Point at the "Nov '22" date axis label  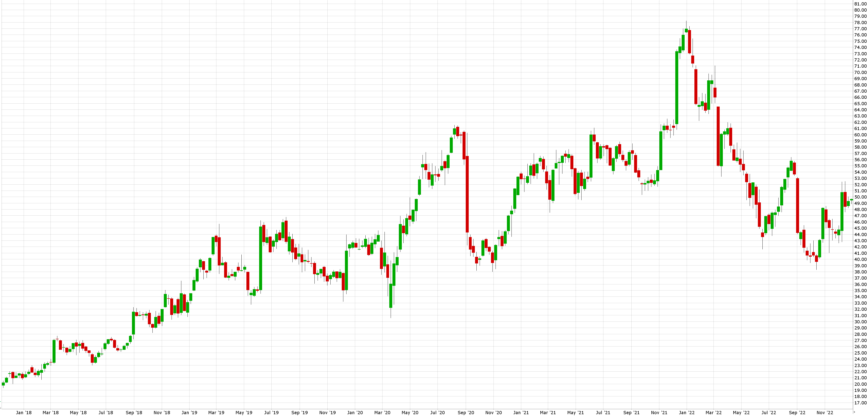[825, 413]
